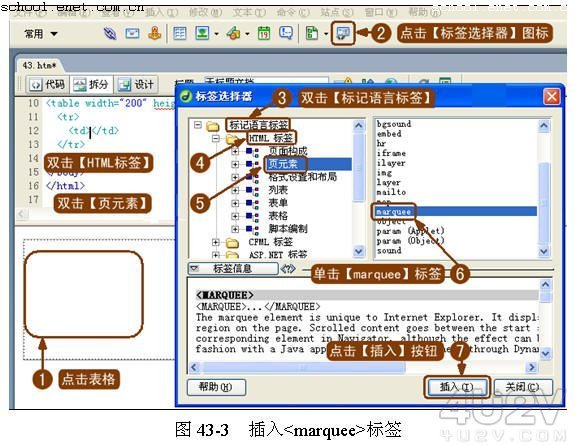Open the Templates icon dropdown arrow
The width and height of the screenshot is (575, 445).
click(x=326, y=34)
